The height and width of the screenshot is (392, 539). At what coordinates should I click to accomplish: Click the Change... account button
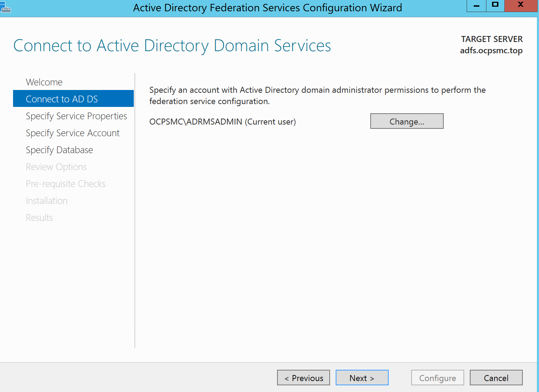coord(407,121)
